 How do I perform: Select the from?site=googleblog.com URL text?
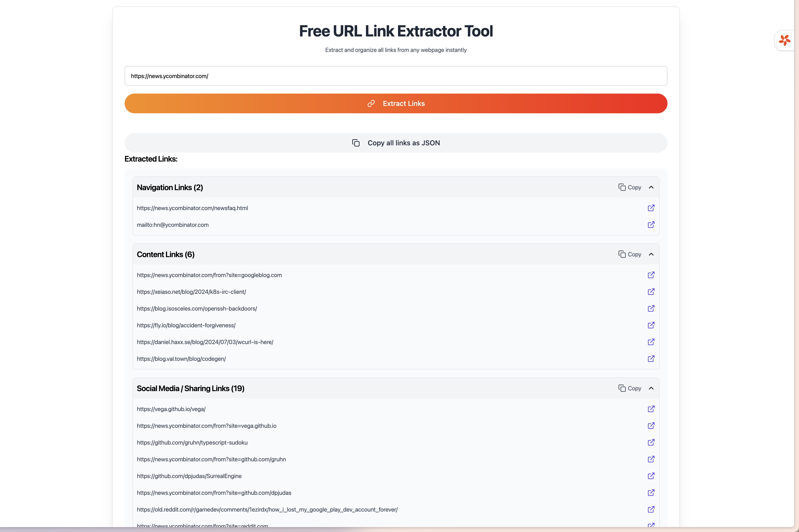point(209,275)
